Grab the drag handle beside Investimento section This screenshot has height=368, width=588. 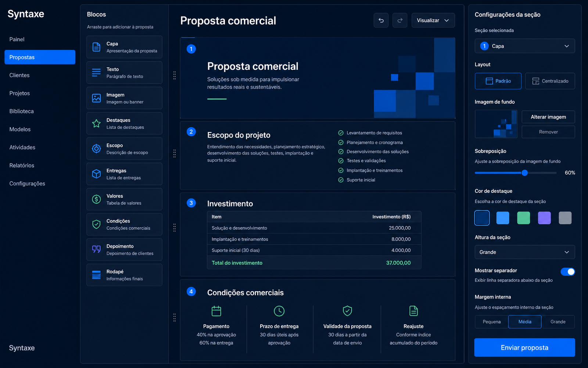[175, 227]
